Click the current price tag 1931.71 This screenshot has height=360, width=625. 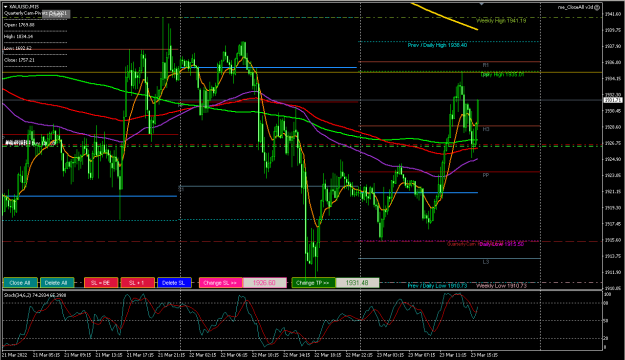(x=613, y=100)
